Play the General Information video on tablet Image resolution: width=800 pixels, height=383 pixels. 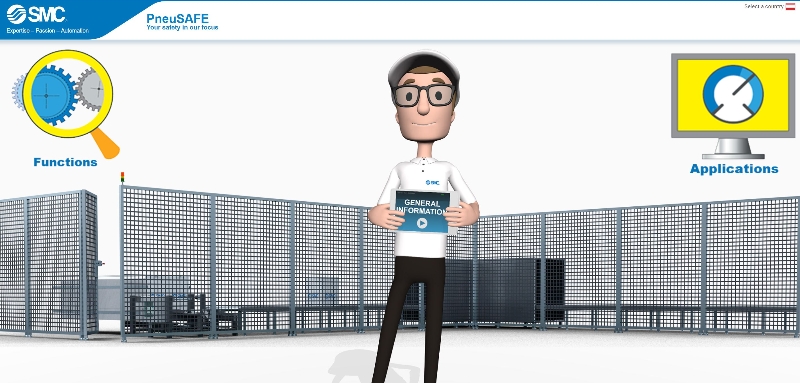421,222
